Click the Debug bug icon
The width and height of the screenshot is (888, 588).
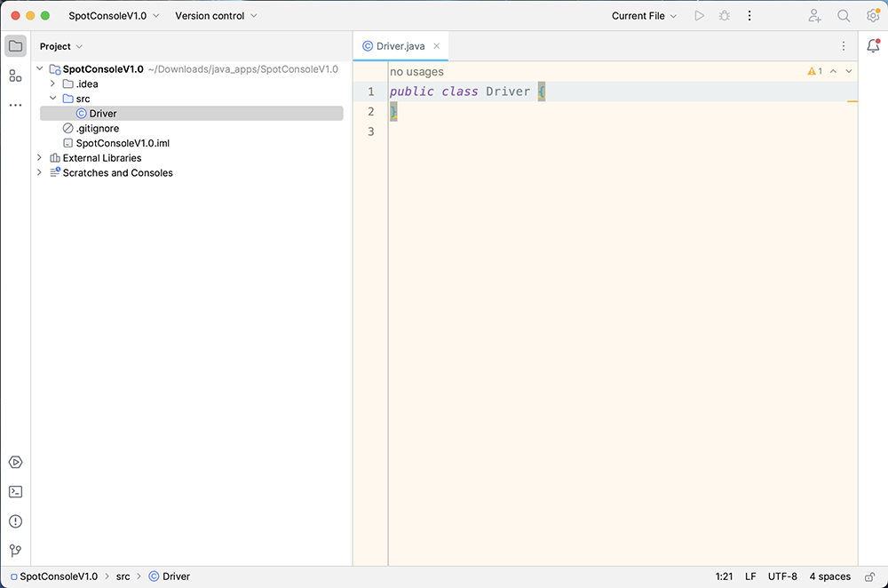tap(725, 16)
